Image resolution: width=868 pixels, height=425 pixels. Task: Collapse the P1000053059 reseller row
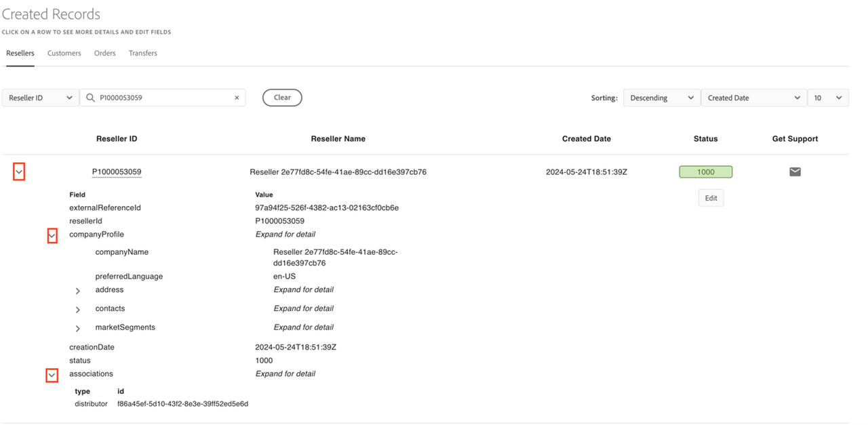tap(19, 173)
